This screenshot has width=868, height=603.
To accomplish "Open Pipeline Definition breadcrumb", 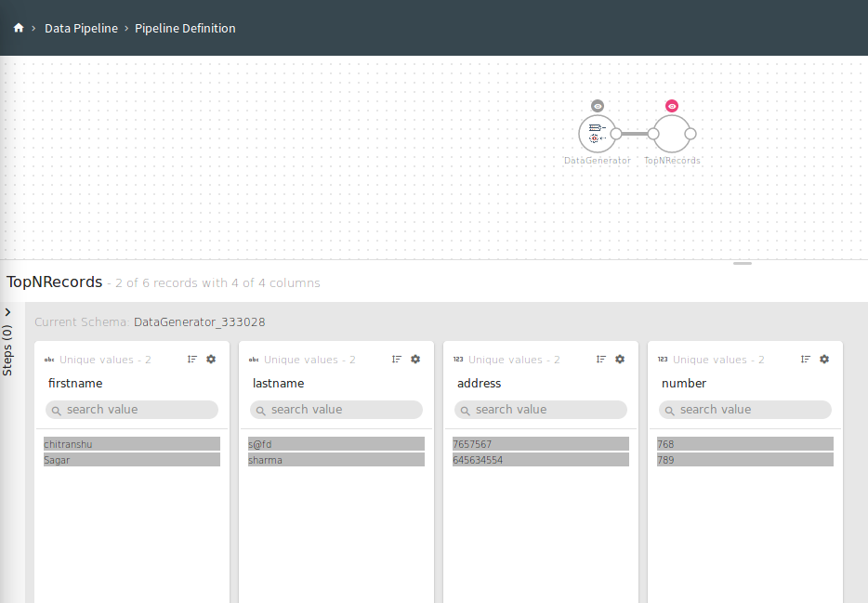I will pyautogui.click(x=185, y=28).
